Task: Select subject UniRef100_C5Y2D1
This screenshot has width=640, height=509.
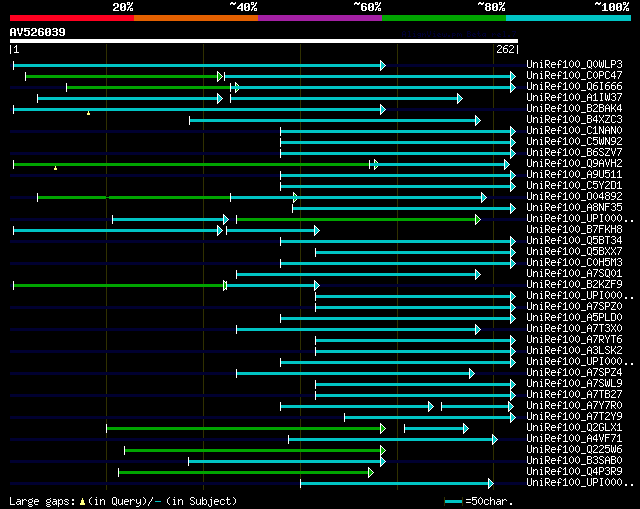Action: tap(574, 186)
